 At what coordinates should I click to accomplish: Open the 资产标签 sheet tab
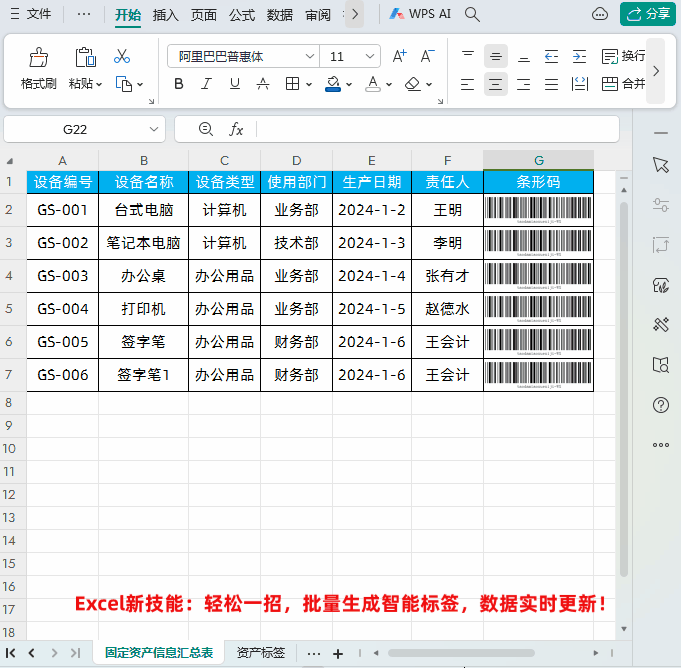coord(261,652)
